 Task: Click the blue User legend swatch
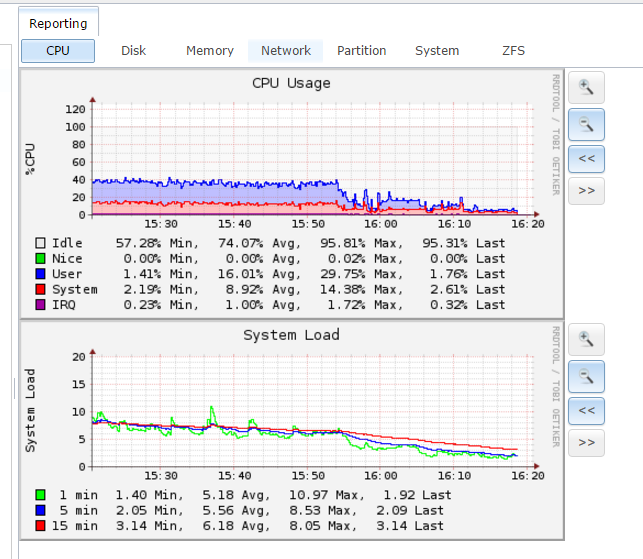tap(40, 274)
